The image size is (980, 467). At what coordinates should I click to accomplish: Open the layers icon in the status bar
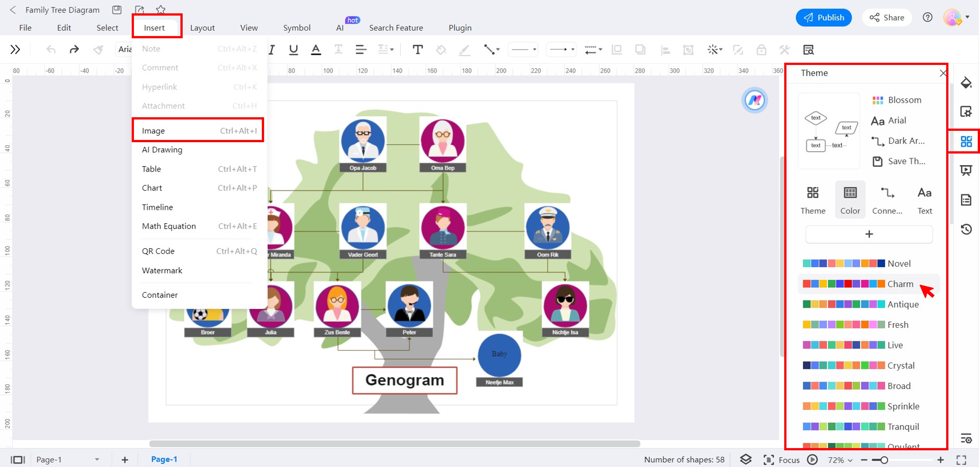tap(746, 459)
